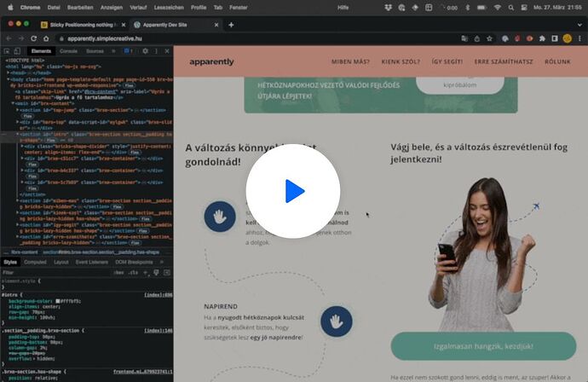This screenshot has height=382, width=588.
Task: Open the [index]:696 source link
Action: [159, 295]
